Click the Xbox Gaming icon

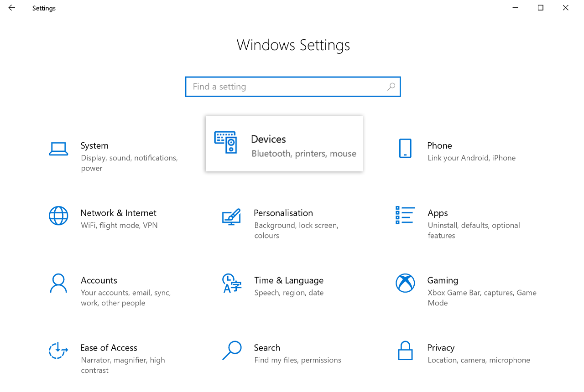405,283
